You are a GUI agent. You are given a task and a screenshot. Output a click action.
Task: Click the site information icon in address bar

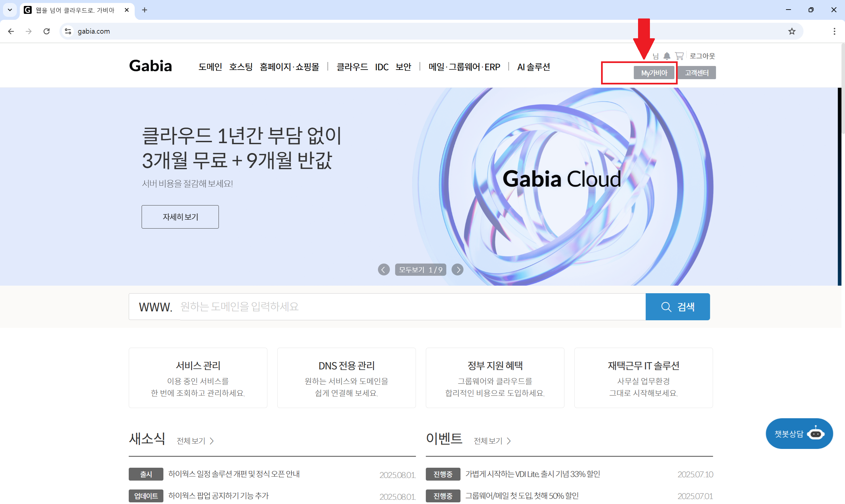tap(68, 31)
